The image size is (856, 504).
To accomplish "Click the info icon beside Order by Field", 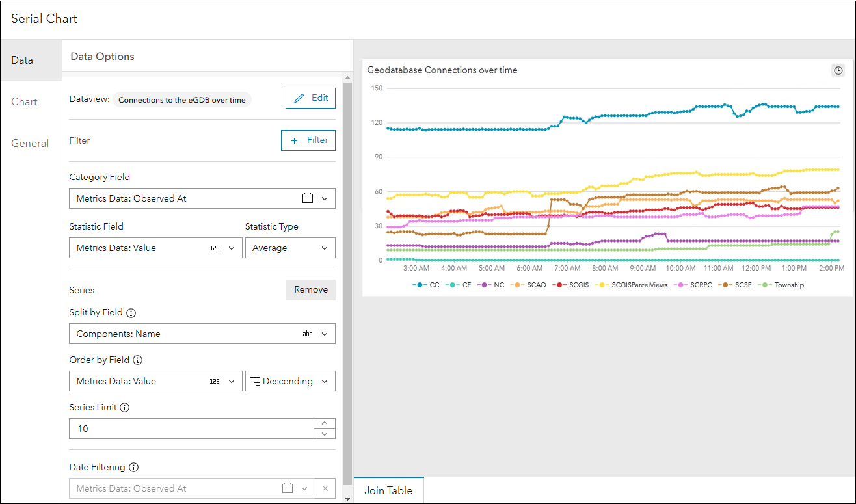I will 137,360.
